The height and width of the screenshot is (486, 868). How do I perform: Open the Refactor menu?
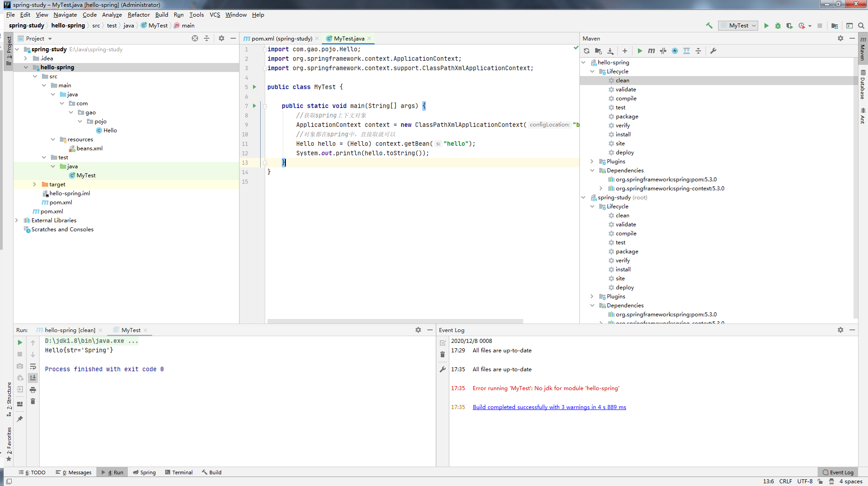(139, 15)
